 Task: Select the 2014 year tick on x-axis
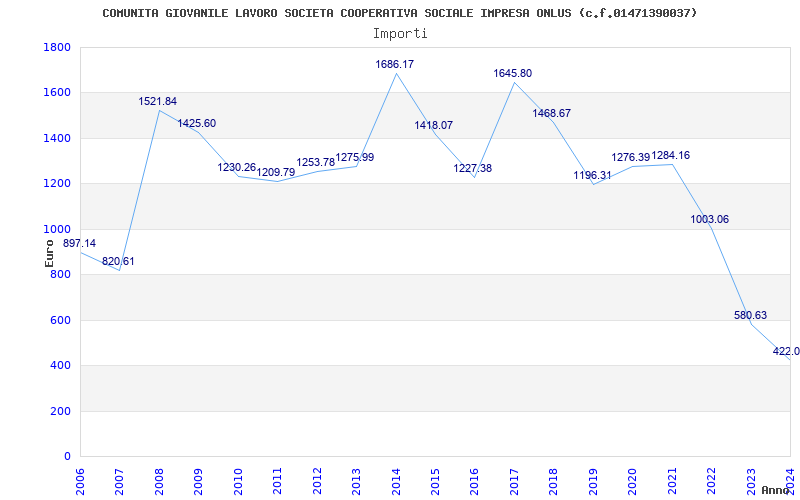[x=396, y=478]
